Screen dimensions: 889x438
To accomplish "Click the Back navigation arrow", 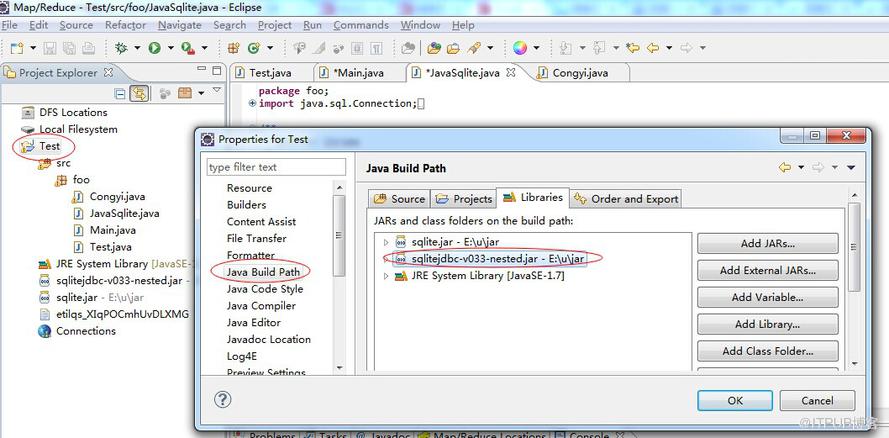I will coord(653,48).
